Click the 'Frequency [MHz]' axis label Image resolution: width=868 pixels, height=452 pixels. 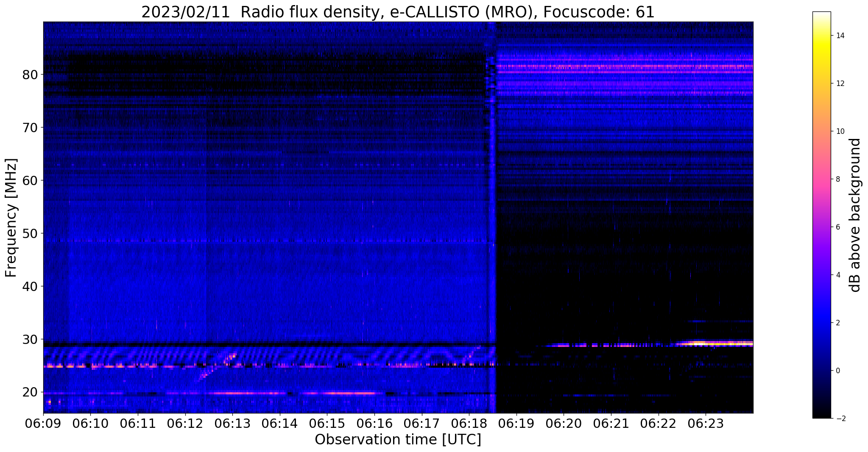11,218
